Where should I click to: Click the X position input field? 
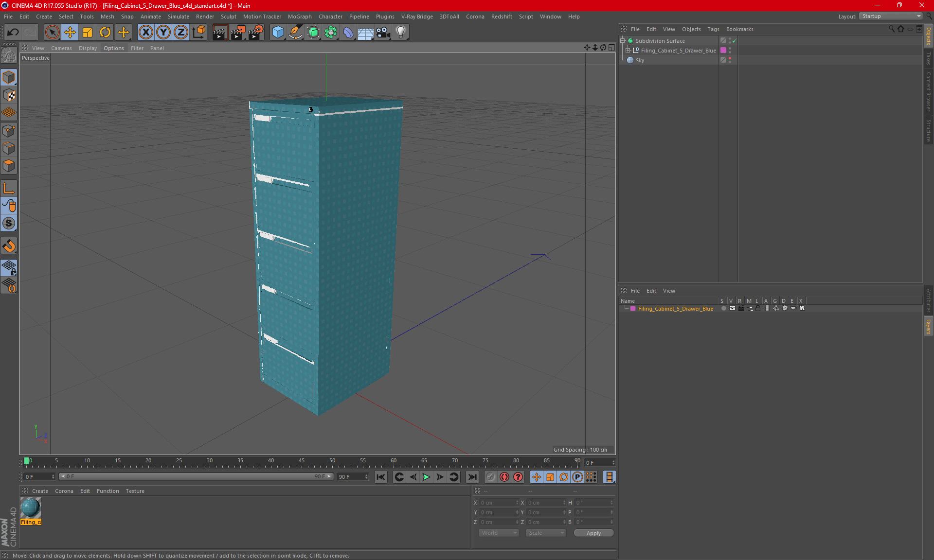(499, 503)
